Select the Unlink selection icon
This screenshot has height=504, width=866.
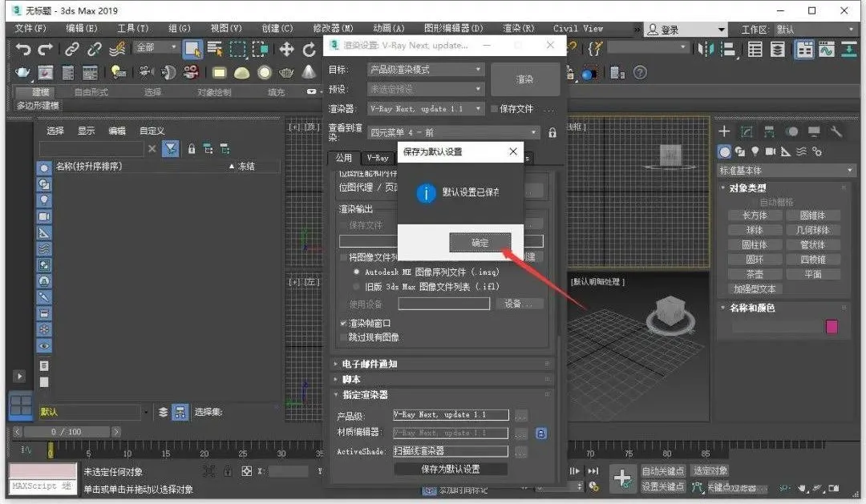click(95, 49)
